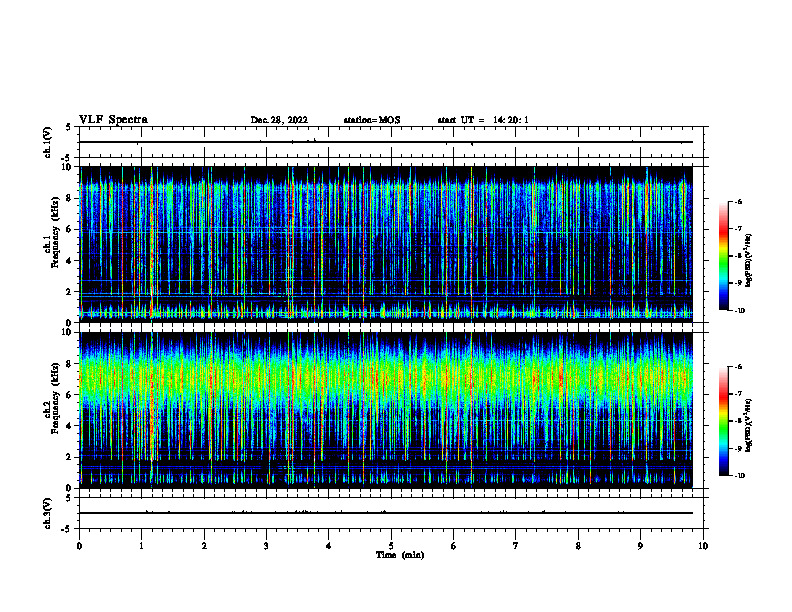Click the "VLF Spectra" plot title
792x612 pixels.
(x=113, y=120)
